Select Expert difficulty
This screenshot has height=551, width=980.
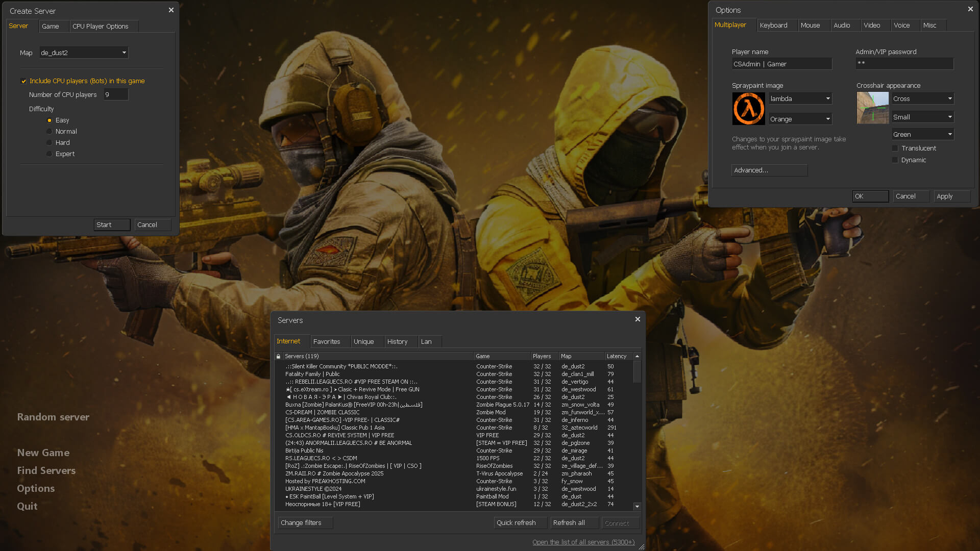pos(50,154)
